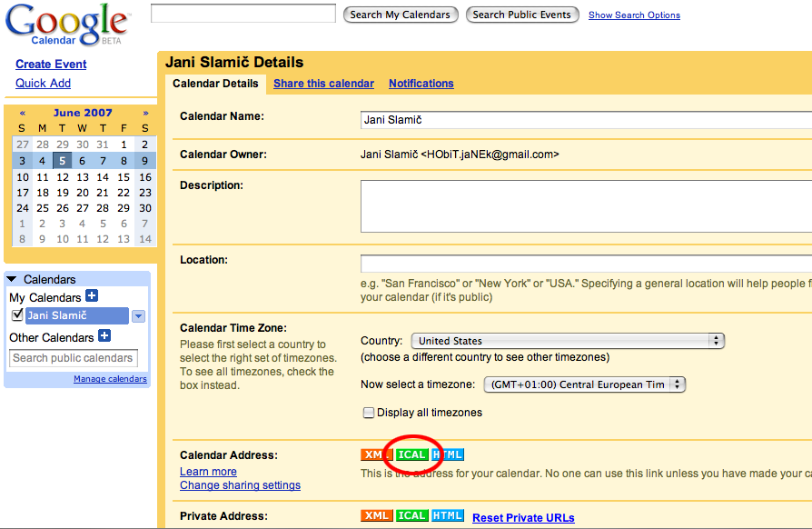Collapse the Calendars panel triangle

(12, 280)
